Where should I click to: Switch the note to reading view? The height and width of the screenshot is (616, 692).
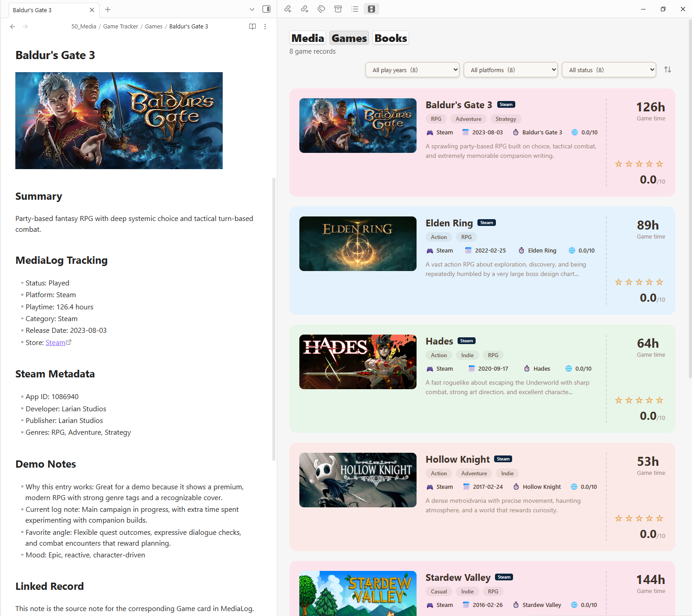[x=252, y=27]
